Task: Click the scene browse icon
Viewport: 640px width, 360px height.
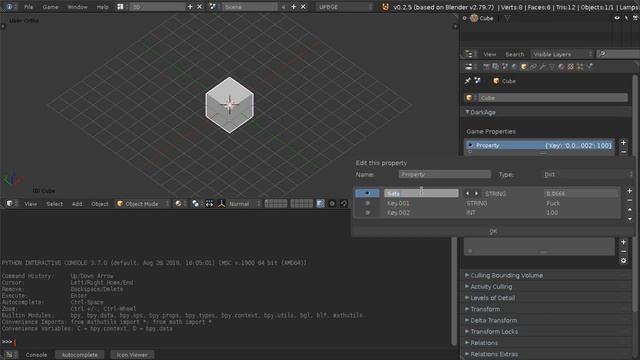Action: pyautogui.click(x=213, y=7)
